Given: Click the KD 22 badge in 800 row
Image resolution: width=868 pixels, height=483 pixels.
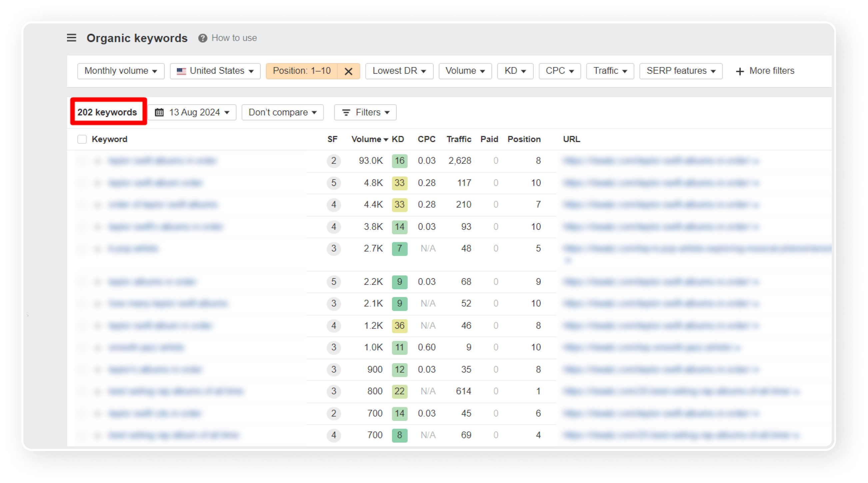Looking at the screenshot, I should [x=399, y=391].
